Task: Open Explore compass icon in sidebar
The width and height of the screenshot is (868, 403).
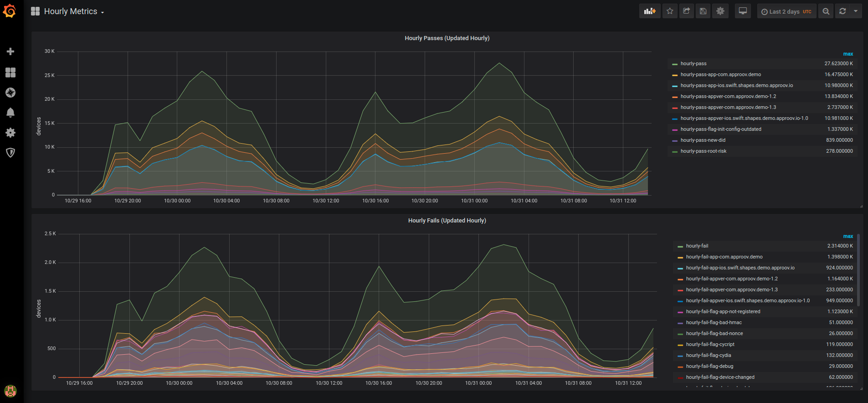Action: [10, 93]
